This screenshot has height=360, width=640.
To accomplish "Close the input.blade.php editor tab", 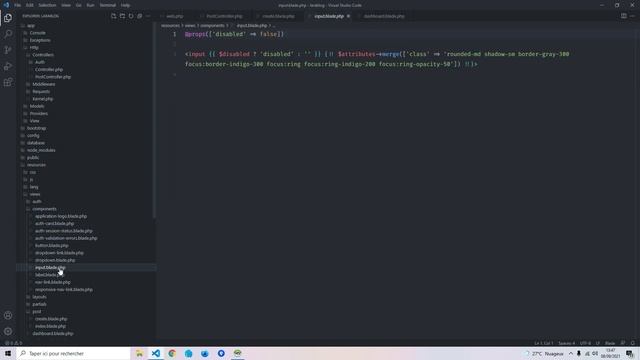I will (x=348, y=16).
